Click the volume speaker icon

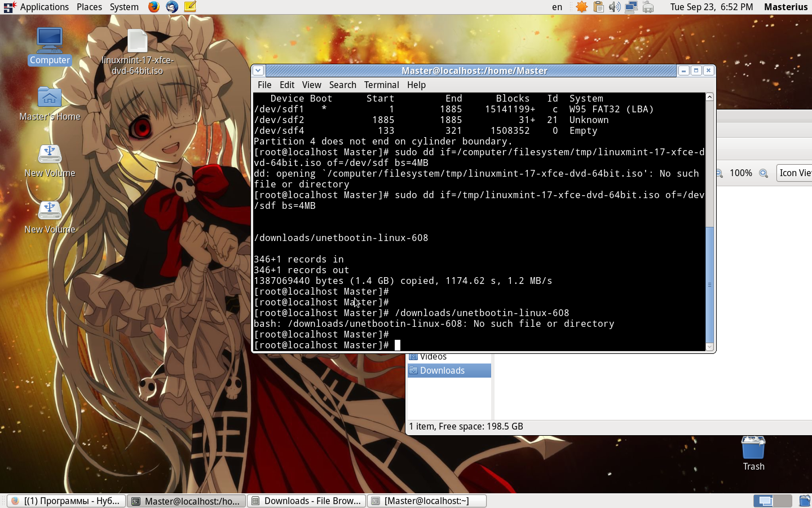tap(615, 7)
